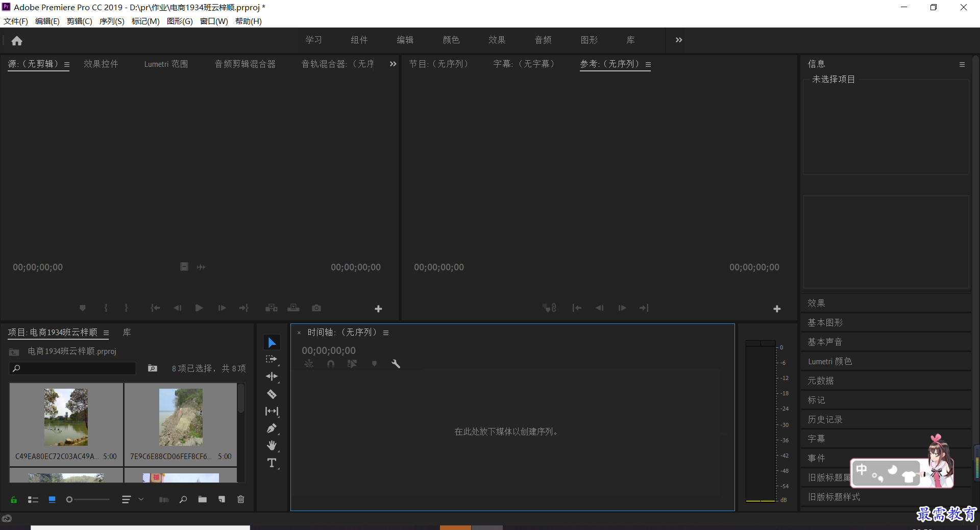
Task: Open timeline panel hamburger menu
Action: click(x=386, y=333)
